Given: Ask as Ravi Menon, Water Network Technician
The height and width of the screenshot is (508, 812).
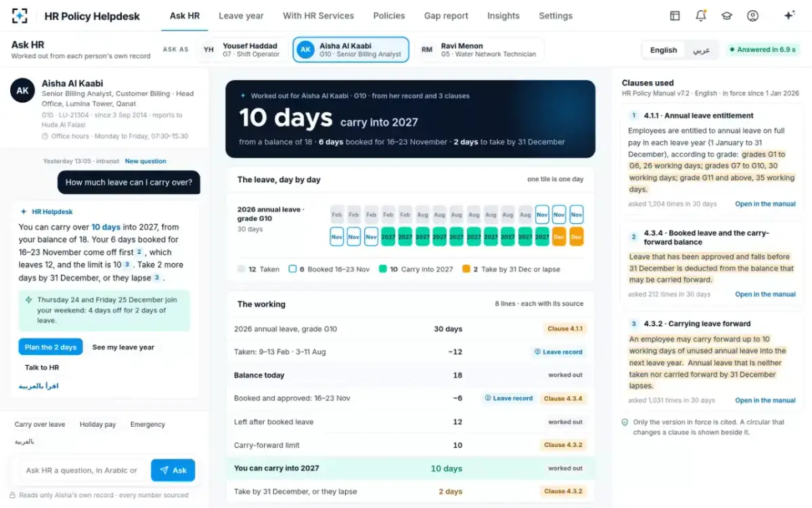Looking at the screenshot, I should tap(480, 49).
